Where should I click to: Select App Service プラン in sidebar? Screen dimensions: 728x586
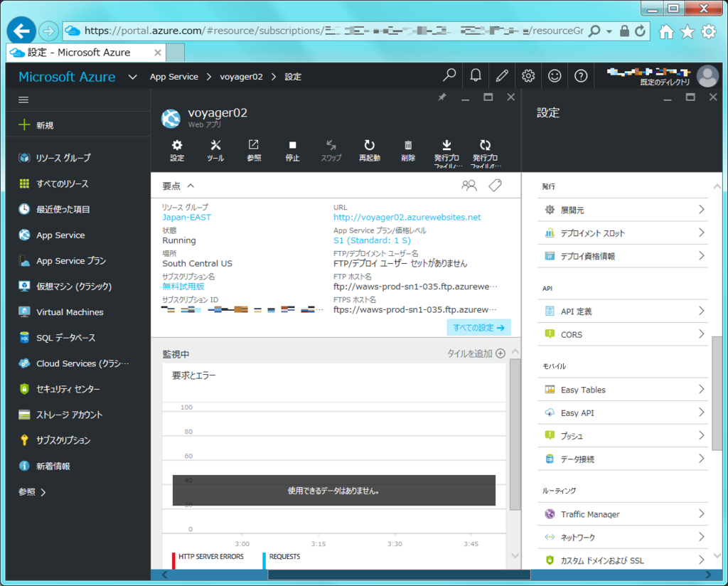tap(78, 260)
